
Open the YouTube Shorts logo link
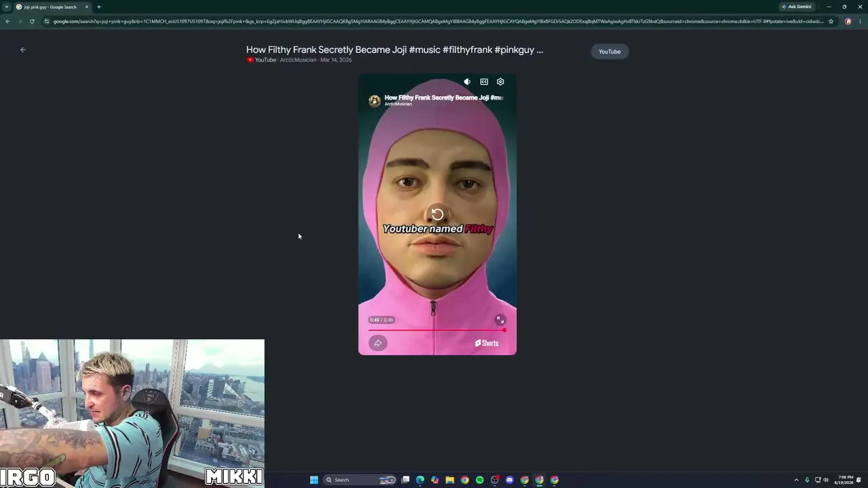pos(486,343)
